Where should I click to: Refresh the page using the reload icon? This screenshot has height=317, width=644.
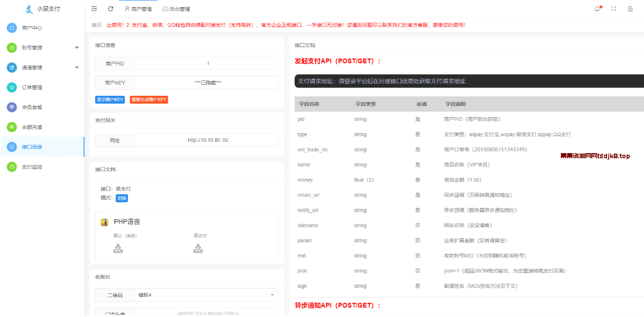pyautogui.click(x=110, y=9)
